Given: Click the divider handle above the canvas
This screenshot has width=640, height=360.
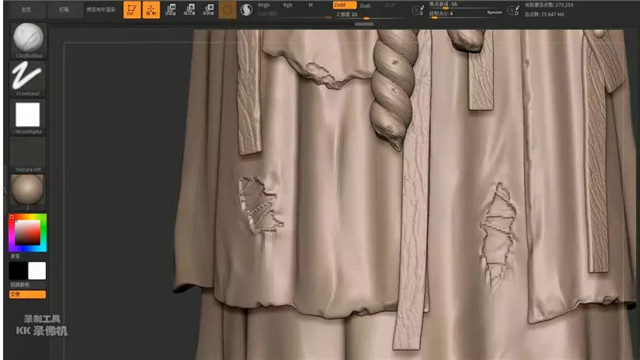Looking at the screenshot, I should (x=364, y=24).
